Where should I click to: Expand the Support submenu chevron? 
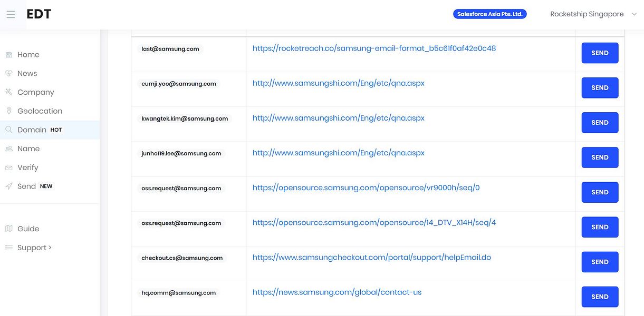coord(50,247)
